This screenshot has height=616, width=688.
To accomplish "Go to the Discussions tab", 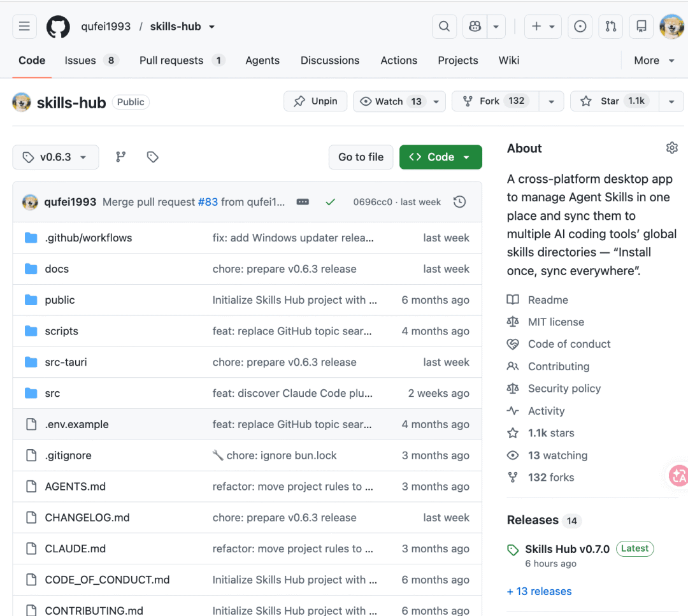I will tap(330, 60).
